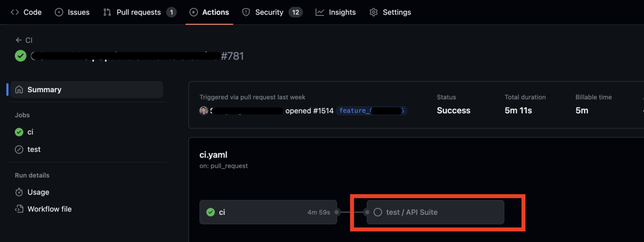Click the Usage stopwatch icon
This screenshot has height=242, width=644.
point(19,192)
